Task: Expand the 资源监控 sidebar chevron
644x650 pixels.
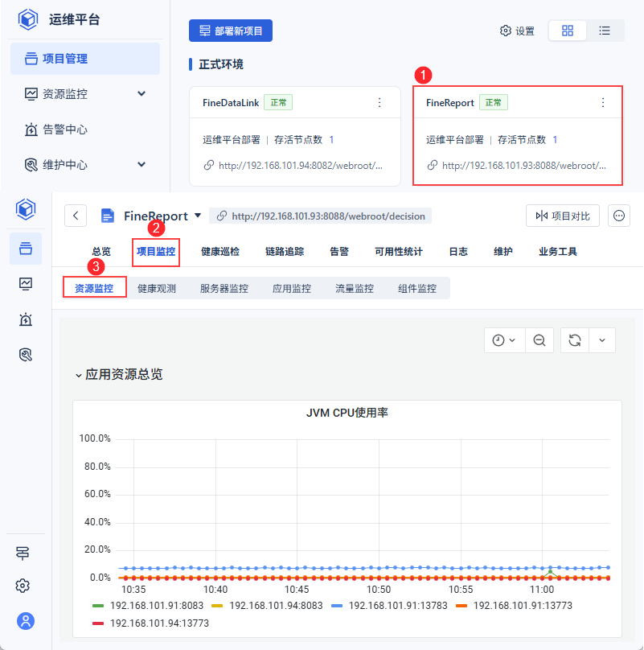Action: 142,93
